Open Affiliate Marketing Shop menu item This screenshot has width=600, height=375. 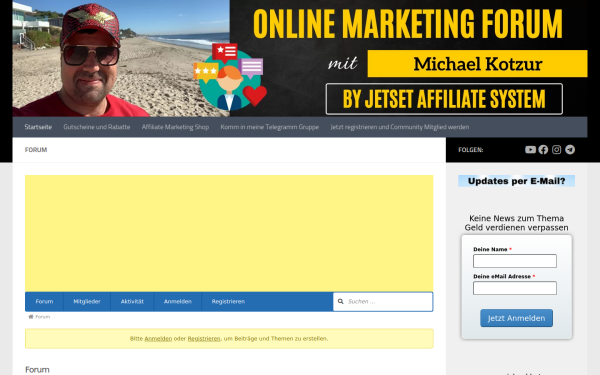point(175,127)
